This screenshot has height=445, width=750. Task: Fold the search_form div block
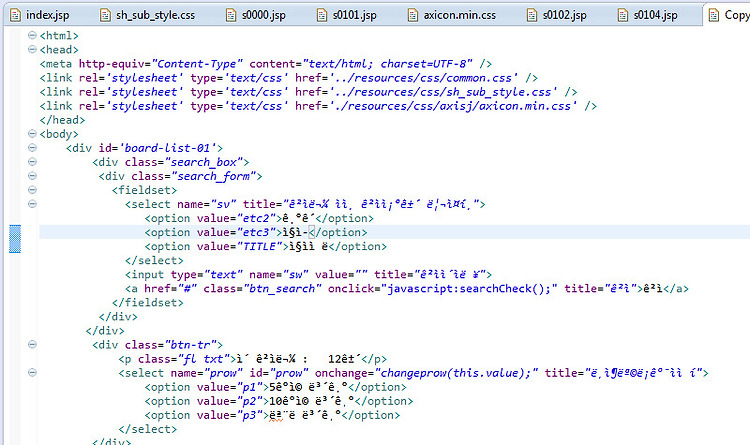tap(32, 176)
